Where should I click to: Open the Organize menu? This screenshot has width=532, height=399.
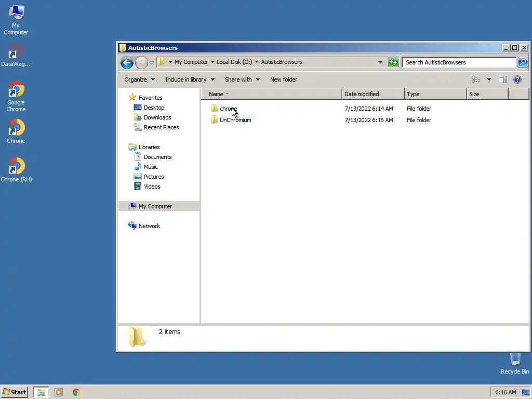pyautogui.click(x=139, y=79)
